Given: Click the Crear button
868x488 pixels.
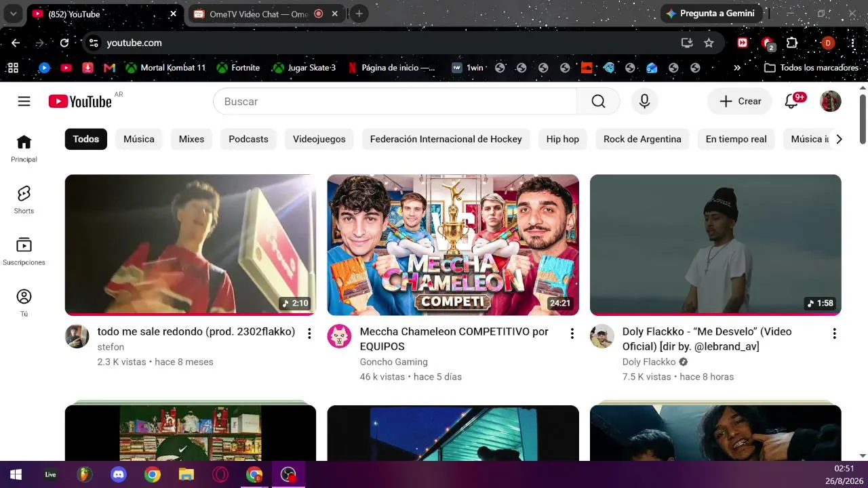Looking at the screenshot, I should pyautogui.click(x=740, y=101).
